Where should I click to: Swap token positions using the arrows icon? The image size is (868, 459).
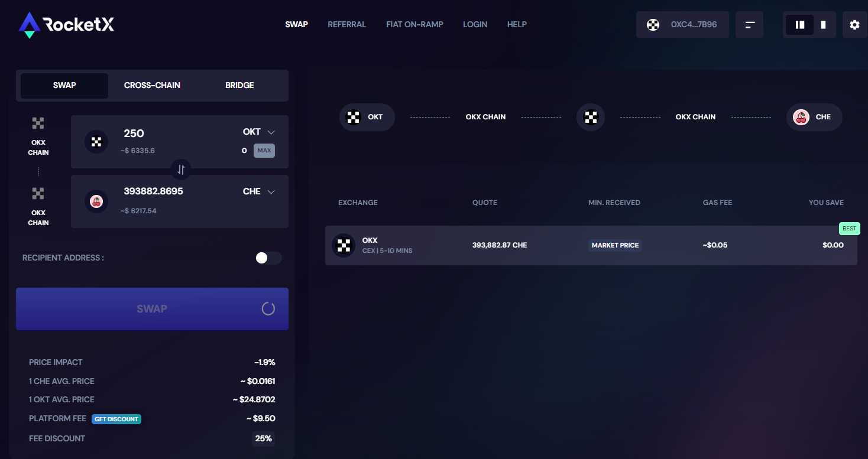(x=180, y=170)
